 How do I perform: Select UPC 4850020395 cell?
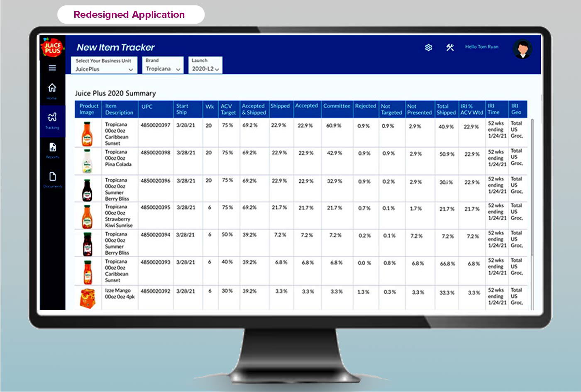coord(156,207)
